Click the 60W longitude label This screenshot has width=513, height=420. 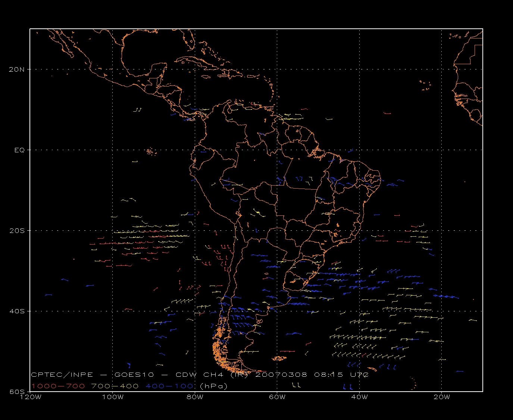(277, 397)
